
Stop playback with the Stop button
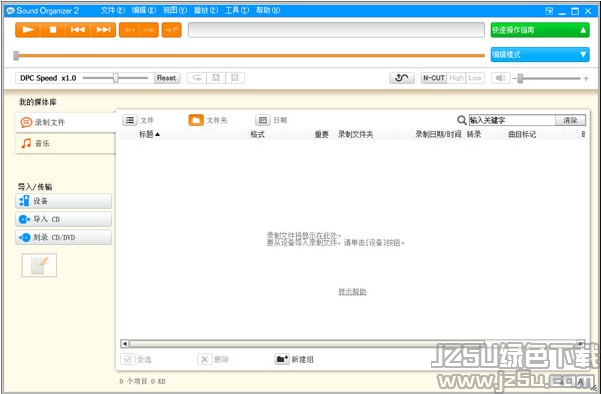click(53, 30)
